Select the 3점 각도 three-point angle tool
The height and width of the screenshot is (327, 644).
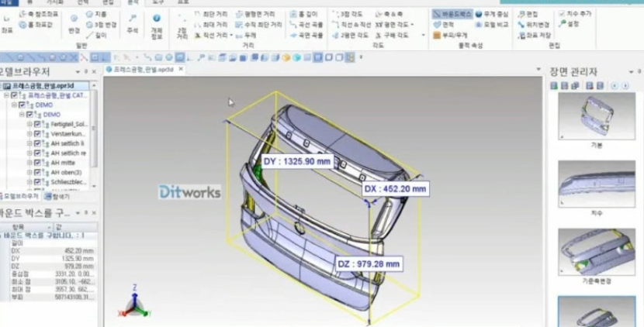point(348,15)
